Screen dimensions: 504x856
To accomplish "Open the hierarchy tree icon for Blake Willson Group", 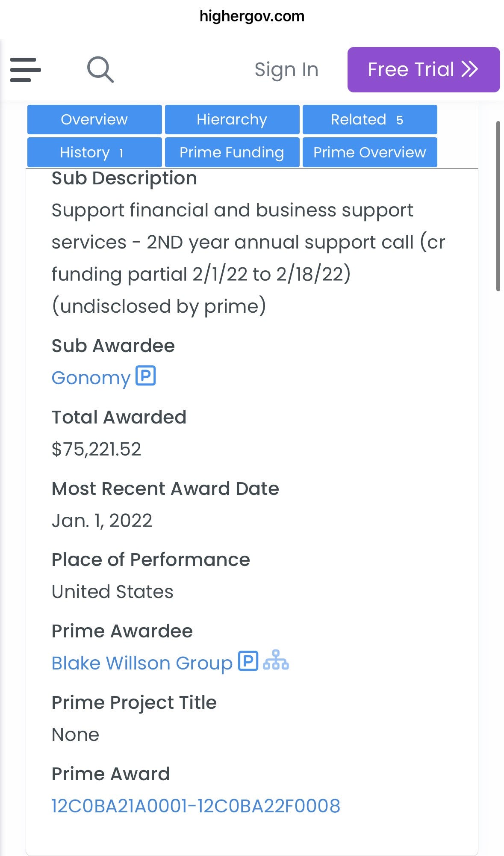I will tap(276, 660).
